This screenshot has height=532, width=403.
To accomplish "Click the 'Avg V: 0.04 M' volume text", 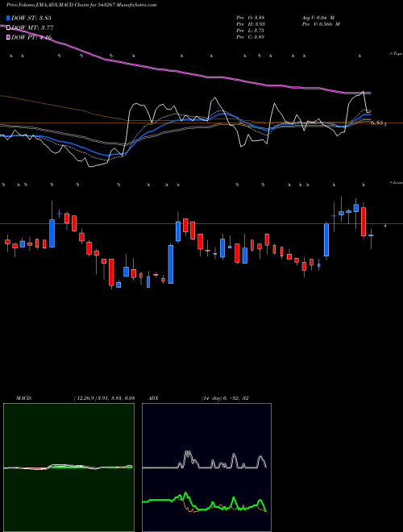I will tap(318, 18).
